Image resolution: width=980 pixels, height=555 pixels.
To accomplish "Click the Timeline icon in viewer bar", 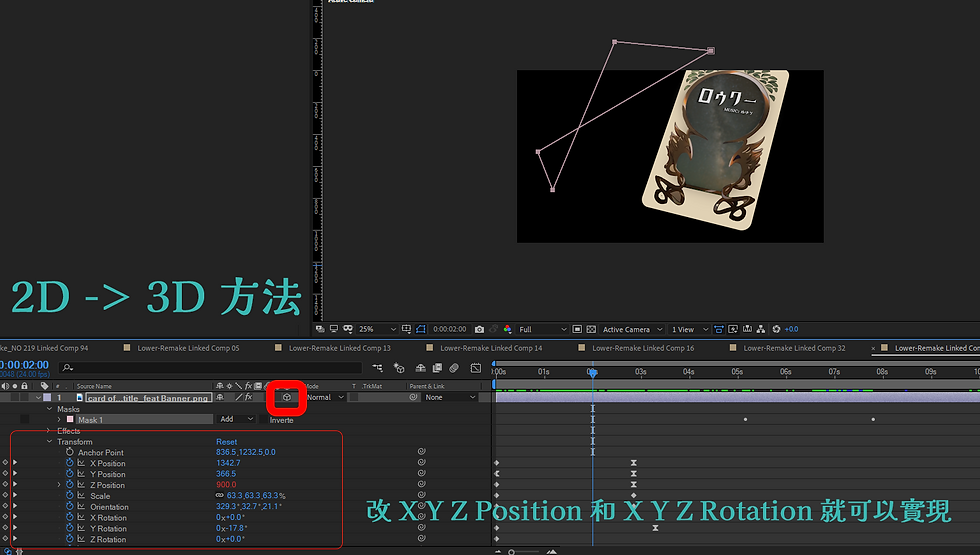I will click(x=747, y=329).
